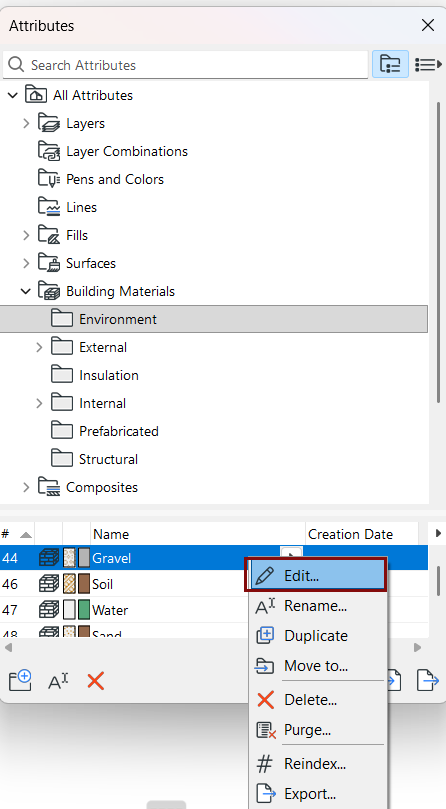Choose Move to... from the context menu

click(x=317, y=666)
